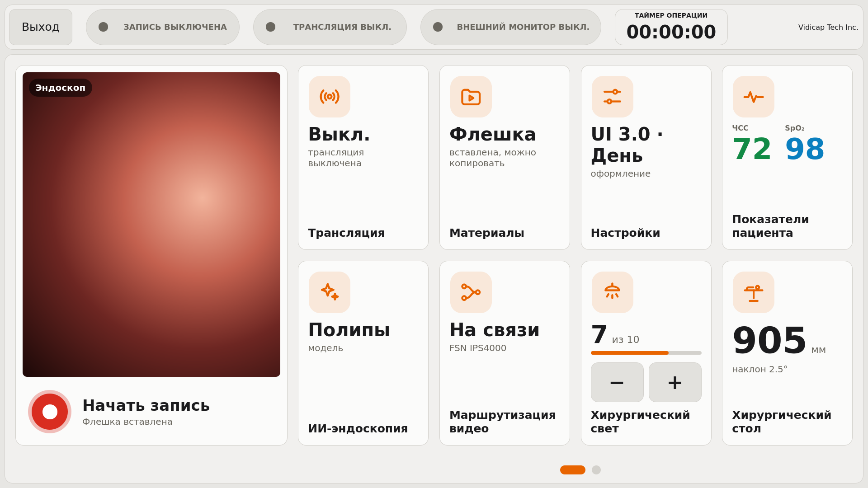This screenshot has height=488, width=868.
Task: Click the SpO₂ value 98
Action: click(x=805, y=149)
